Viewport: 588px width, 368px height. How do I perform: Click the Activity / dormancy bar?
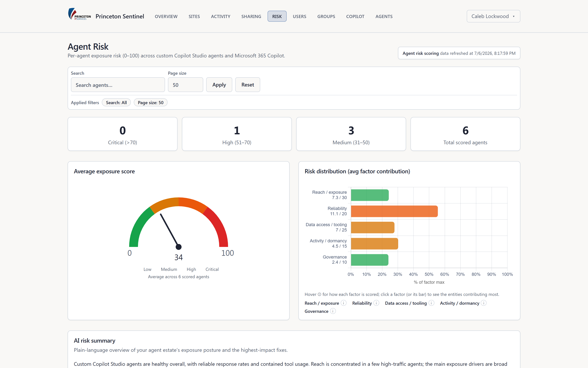(x=374, y=244)
